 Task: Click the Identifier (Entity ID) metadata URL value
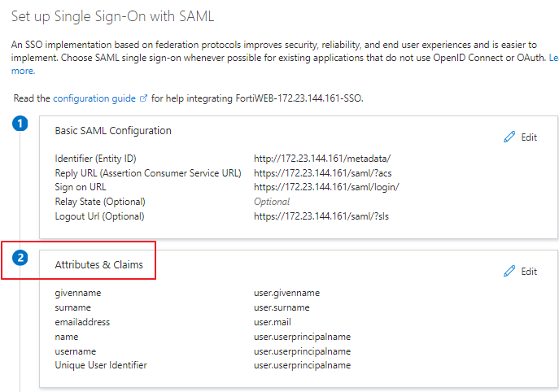pos(323,158)
